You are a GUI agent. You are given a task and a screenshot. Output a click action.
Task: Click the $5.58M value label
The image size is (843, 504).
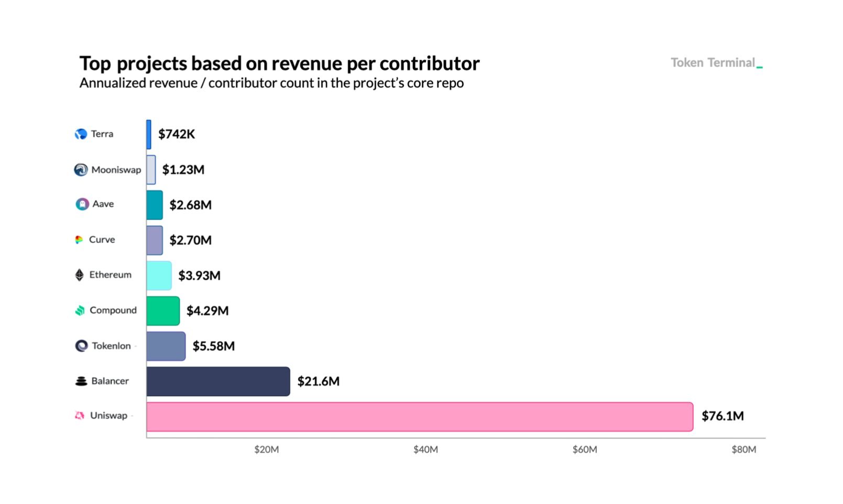pos(214,346)
